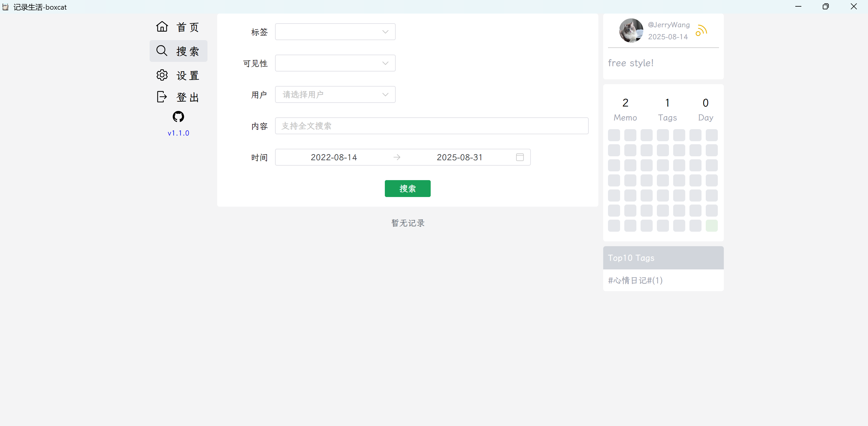Open the GitHub repository icon
The width and height of the screenshot is (868, 426).
[178, 117]
